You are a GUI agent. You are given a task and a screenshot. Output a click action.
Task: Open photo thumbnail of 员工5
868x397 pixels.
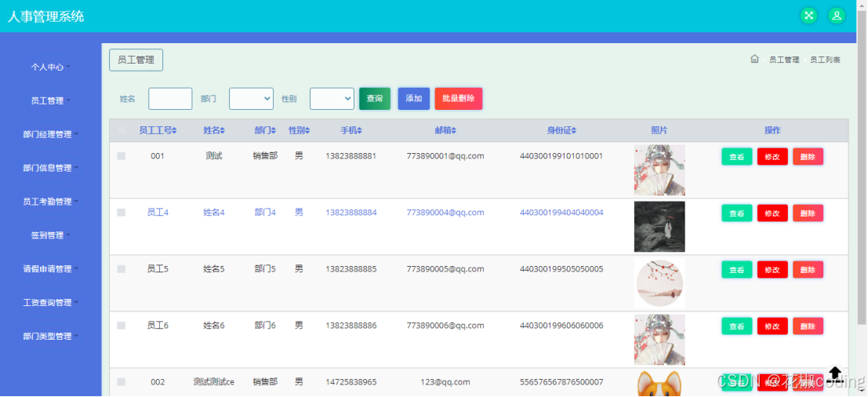(x=659, y=283)
